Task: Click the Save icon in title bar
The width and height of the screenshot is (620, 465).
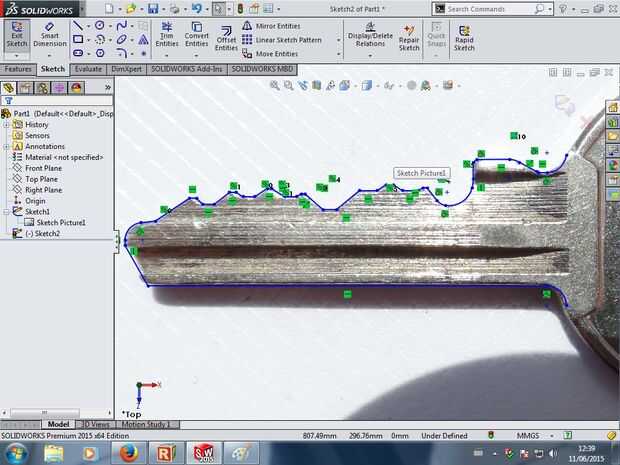Action: pyautogui.click(x=153, y=9)
